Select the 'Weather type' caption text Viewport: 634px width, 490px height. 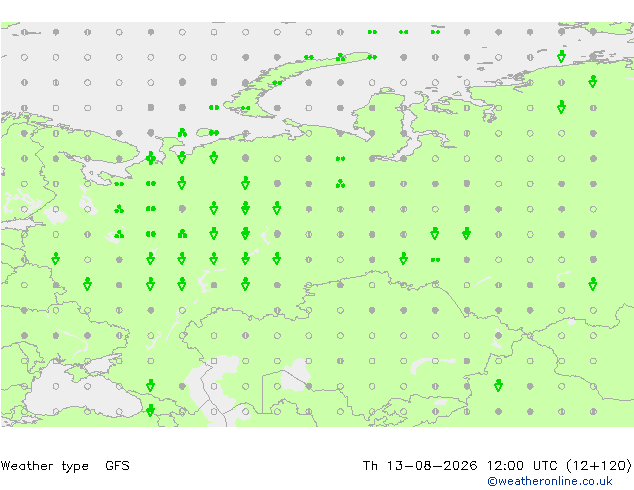pyautogui.click(x=45, y=466)
